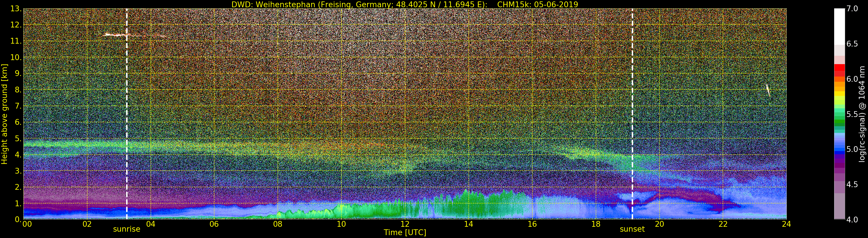Click the 'sunrise' label under the axis
This screenshot has height=238, width=868.
click(126, 229)
